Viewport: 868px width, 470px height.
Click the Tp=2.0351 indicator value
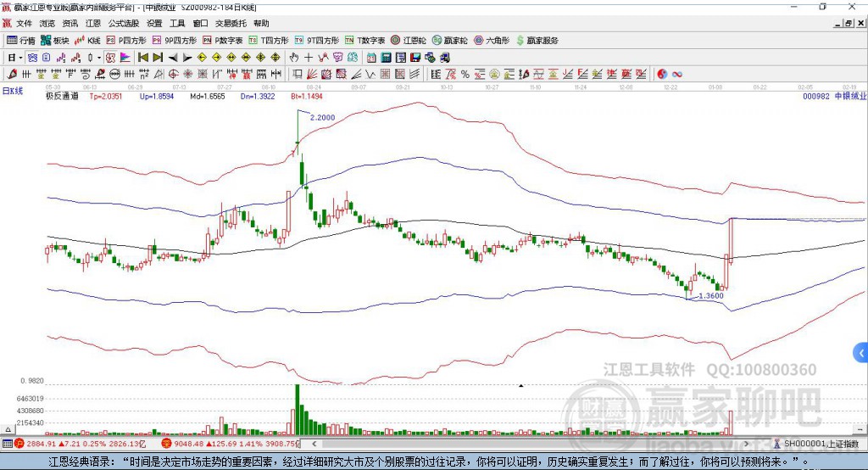click(x=106, y=96)
